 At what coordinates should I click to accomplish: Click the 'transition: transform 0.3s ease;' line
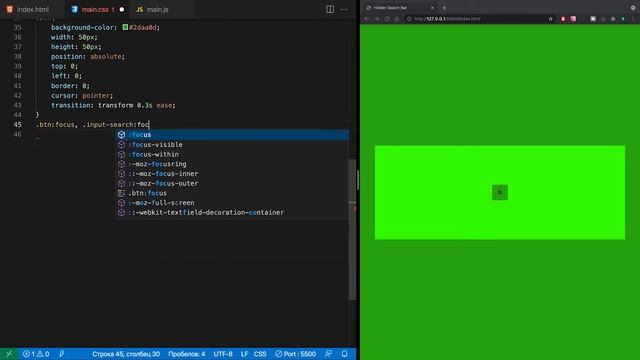tap(113, 105)
